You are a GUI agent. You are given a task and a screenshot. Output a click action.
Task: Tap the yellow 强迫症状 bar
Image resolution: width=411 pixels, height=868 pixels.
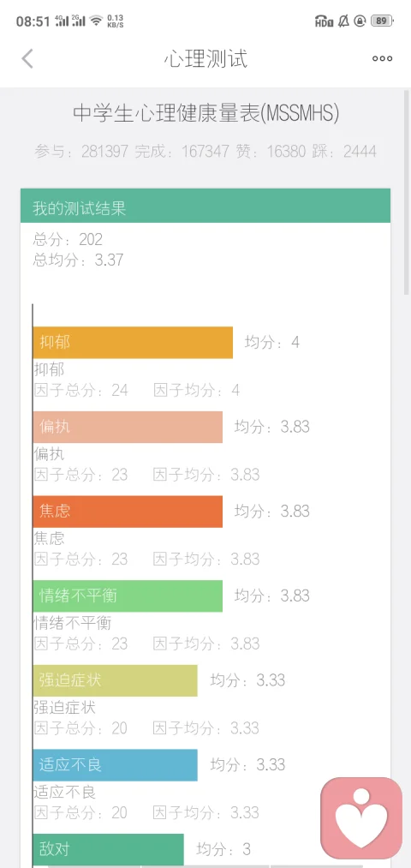click(x=115, y=680)
